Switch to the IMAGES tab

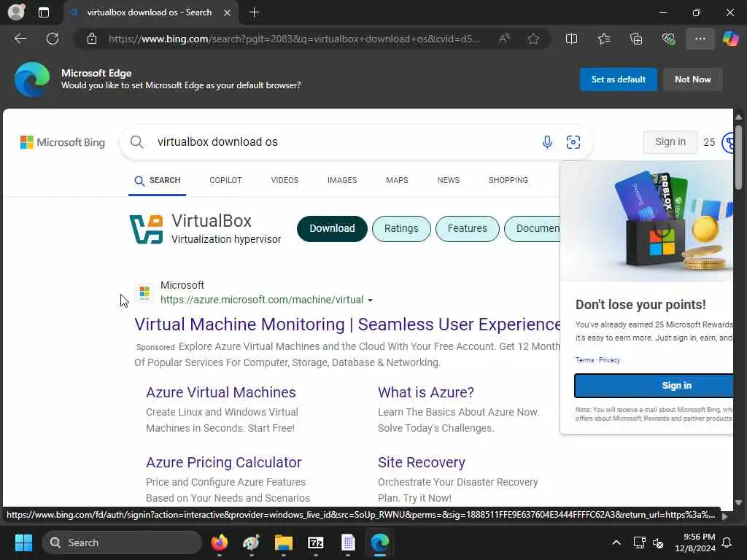(x=342, y=181)
